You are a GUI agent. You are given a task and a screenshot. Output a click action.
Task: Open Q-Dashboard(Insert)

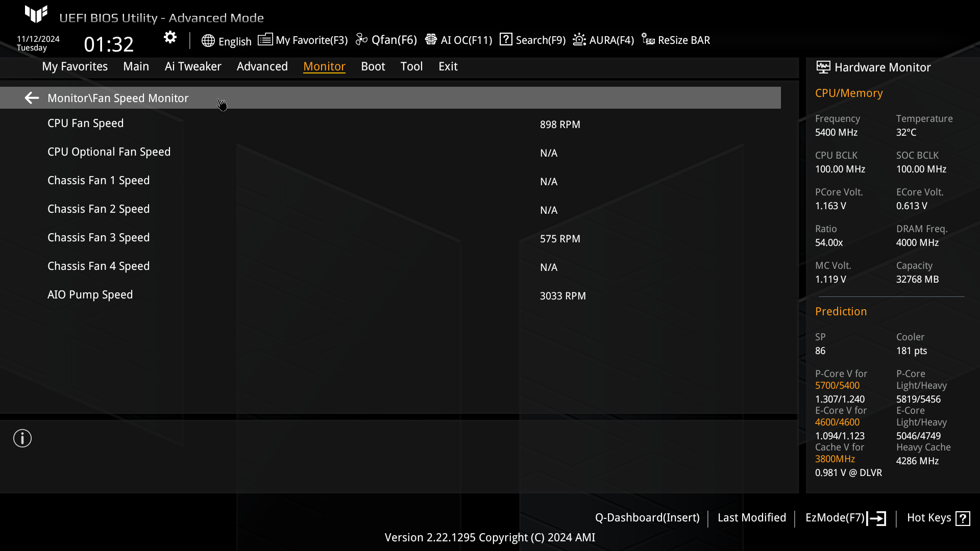click(647, 518)
